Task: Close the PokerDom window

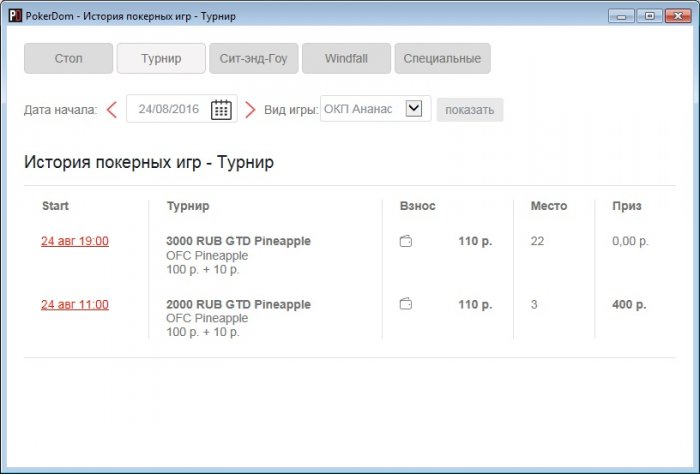Action: (x=678, y=16)
